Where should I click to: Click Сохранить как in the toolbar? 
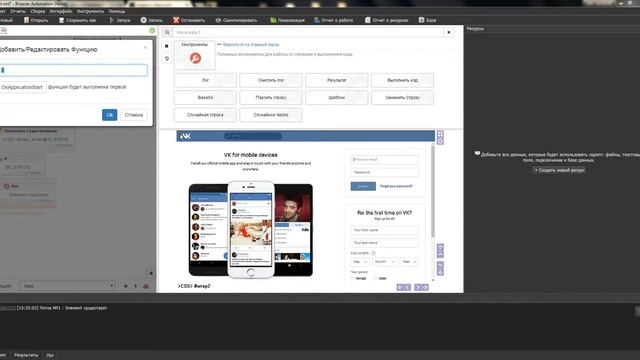78,20
